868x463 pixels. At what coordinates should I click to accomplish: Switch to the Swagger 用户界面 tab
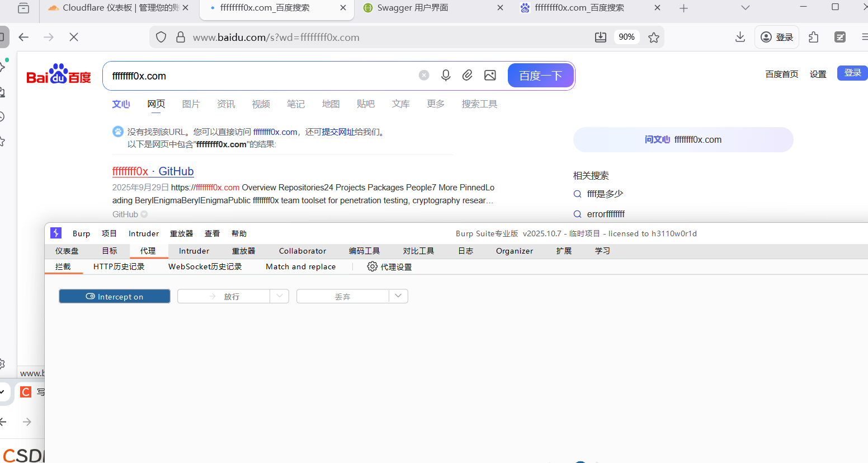[433, 8]
